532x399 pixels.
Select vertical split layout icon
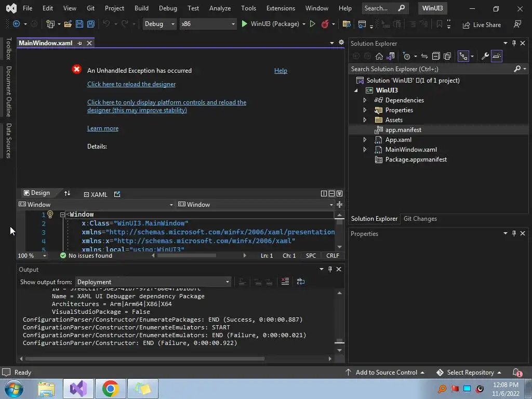(324, 193)
